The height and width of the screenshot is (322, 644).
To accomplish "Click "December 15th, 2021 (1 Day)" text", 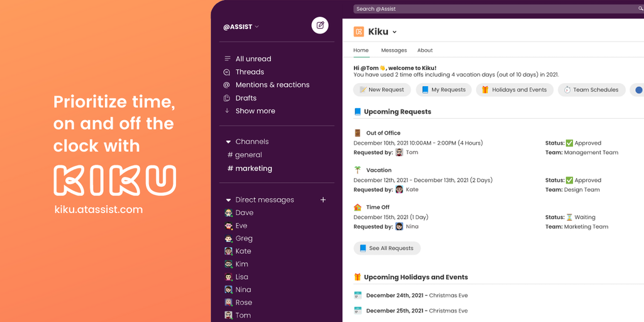I will (391, 217).
